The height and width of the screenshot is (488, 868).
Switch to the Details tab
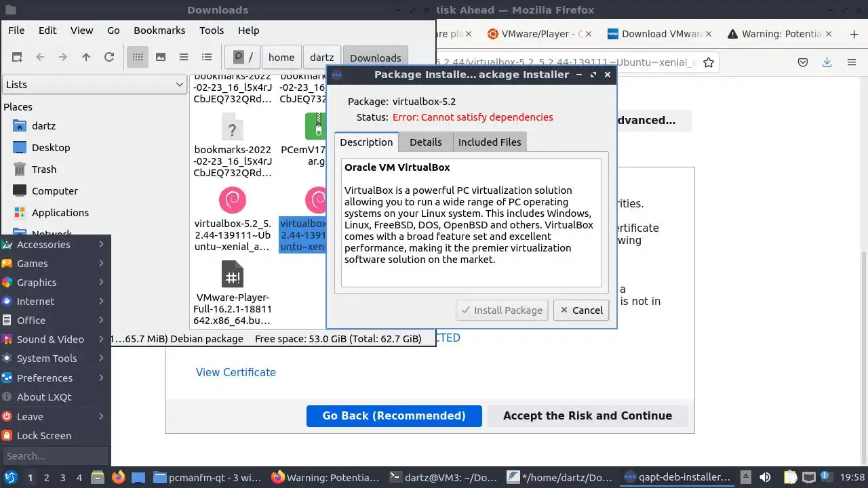coord(426,142)
